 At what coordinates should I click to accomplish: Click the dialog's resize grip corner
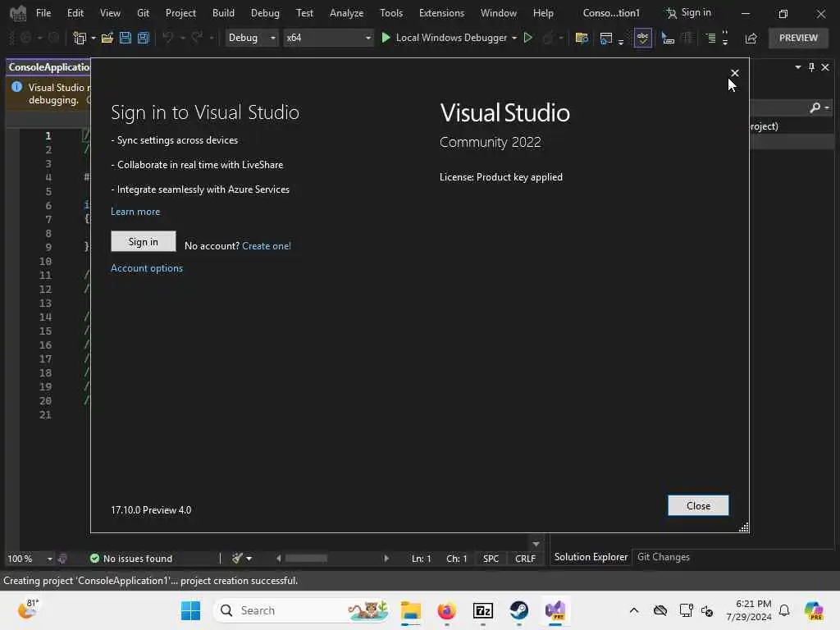point(743,527)
